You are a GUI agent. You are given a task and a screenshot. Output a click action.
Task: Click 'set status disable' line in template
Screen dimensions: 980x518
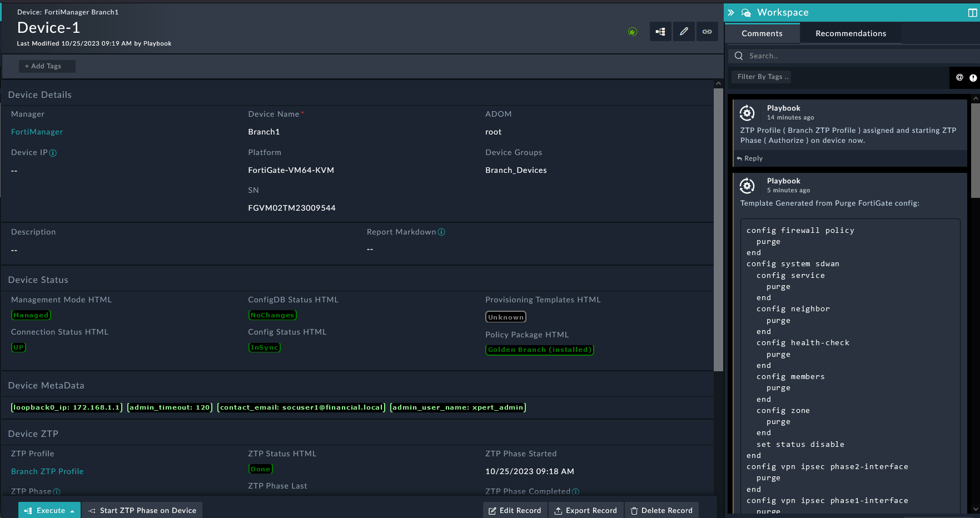tap(800, 444)
